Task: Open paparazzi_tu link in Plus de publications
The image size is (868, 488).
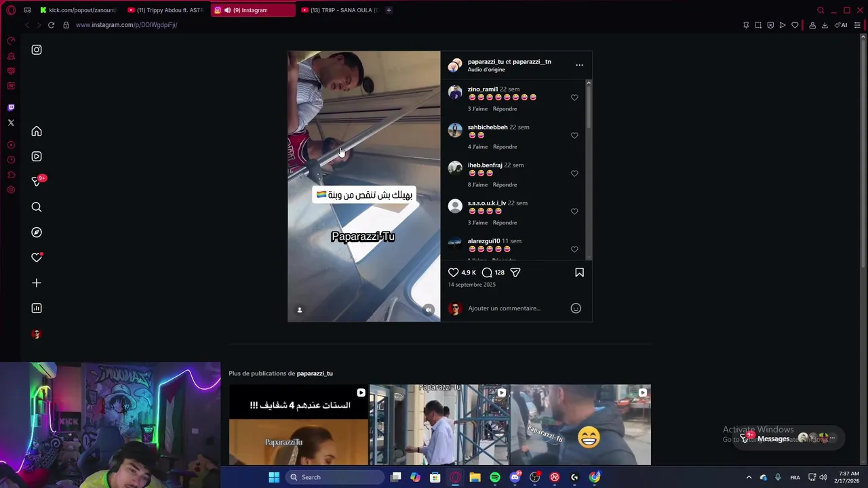Action: (315, 373)
